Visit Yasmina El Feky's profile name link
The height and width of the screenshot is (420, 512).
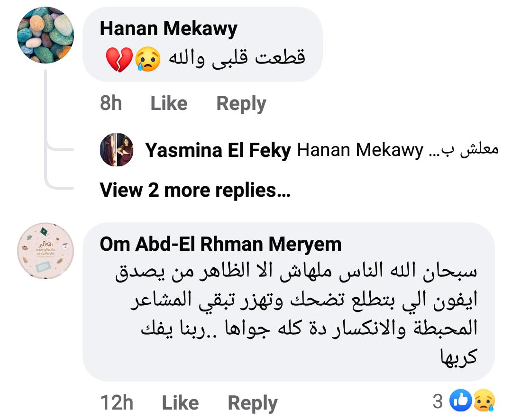pyautogui.click(x=218, y=150)
